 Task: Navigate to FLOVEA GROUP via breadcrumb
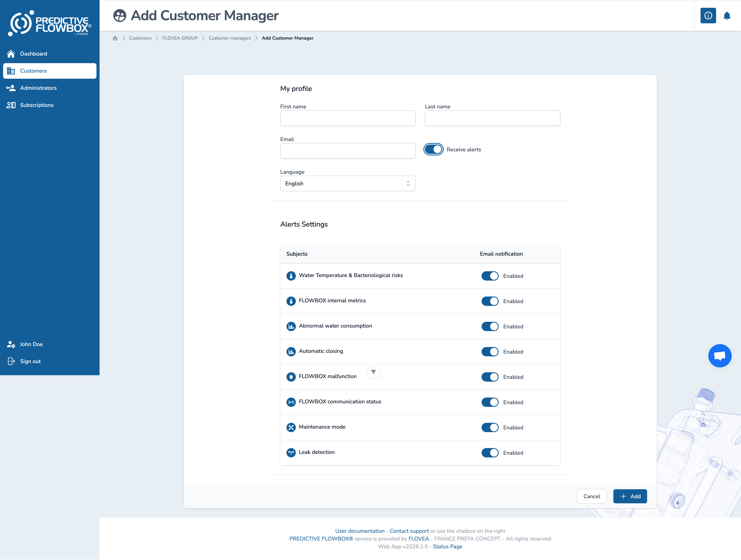click(x=180, y=38)
